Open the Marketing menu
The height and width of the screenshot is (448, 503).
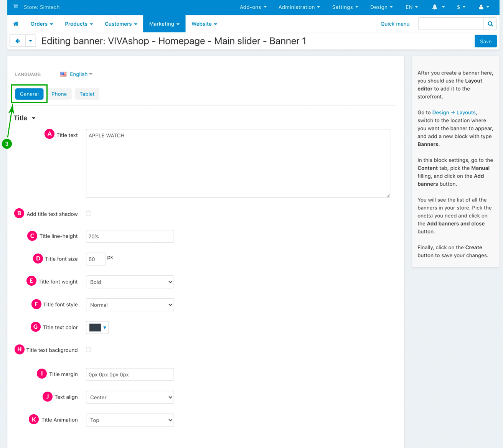[164, 24]
